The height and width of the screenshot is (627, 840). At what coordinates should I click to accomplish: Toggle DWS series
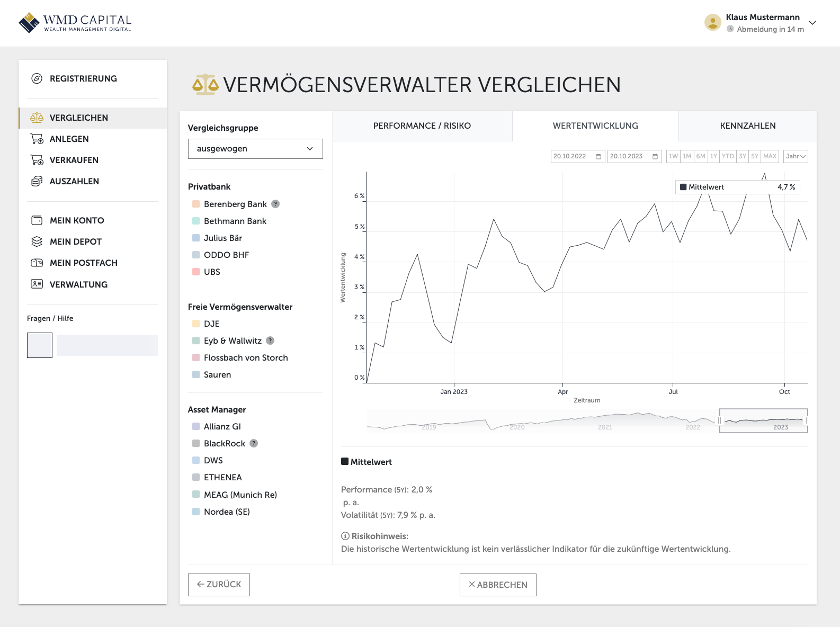click(208, 460)
